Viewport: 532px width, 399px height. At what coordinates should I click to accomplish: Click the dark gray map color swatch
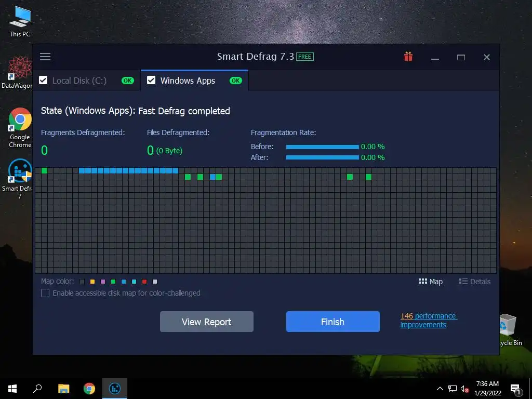82,282
